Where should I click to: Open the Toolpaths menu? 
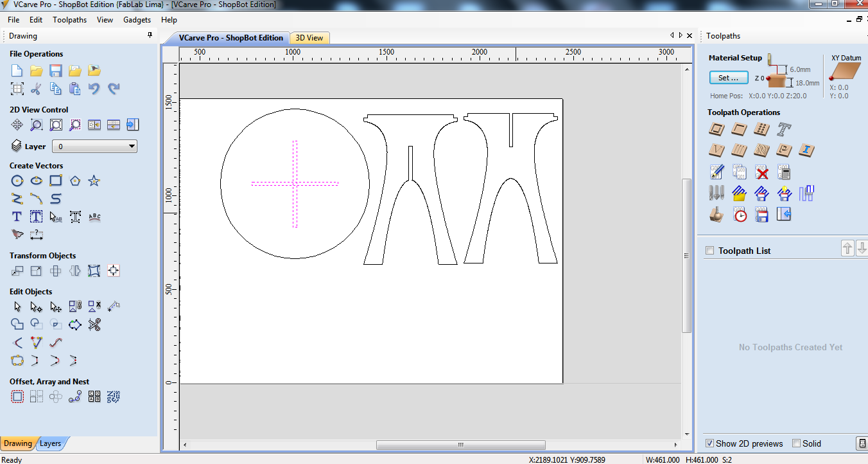click(69, 20)
